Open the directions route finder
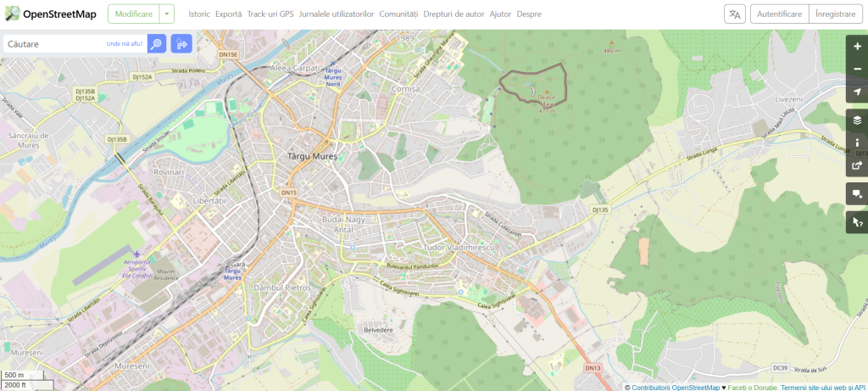Viewport: 868px width, 391px height. pyautogui.click(x=181, y=44)
